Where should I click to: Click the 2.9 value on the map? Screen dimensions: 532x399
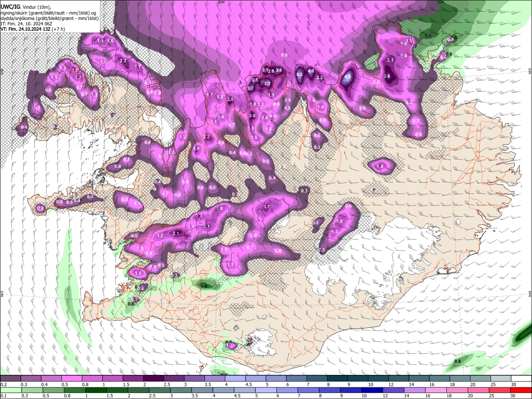[x=230, y=100]
